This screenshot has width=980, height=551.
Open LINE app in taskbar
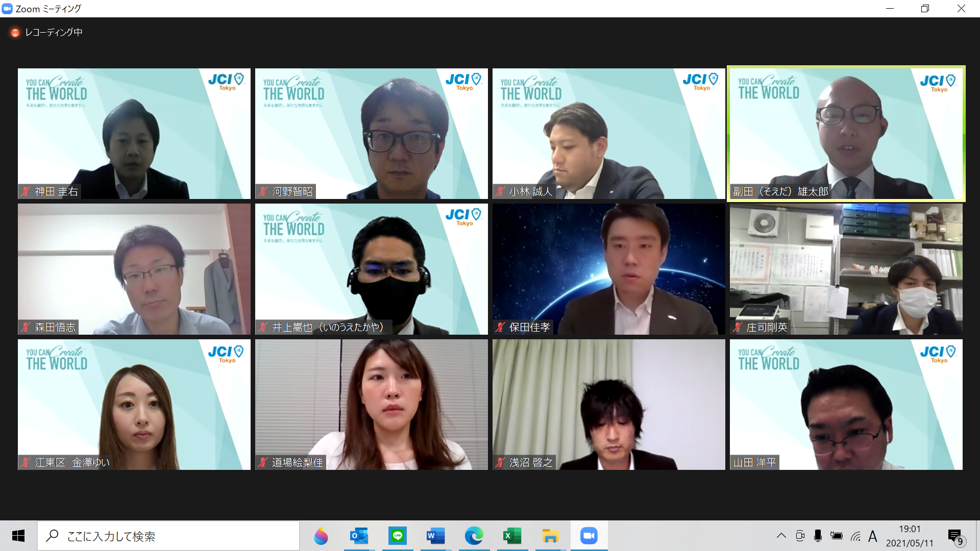point(397,536)
